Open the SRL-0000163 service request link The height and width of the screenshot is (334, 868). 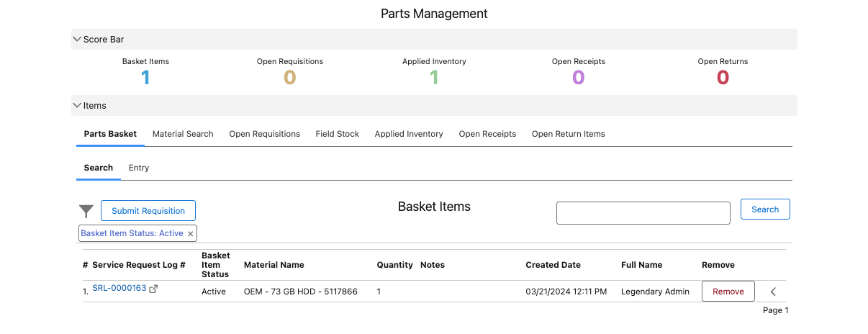click(x=119, y=288)
